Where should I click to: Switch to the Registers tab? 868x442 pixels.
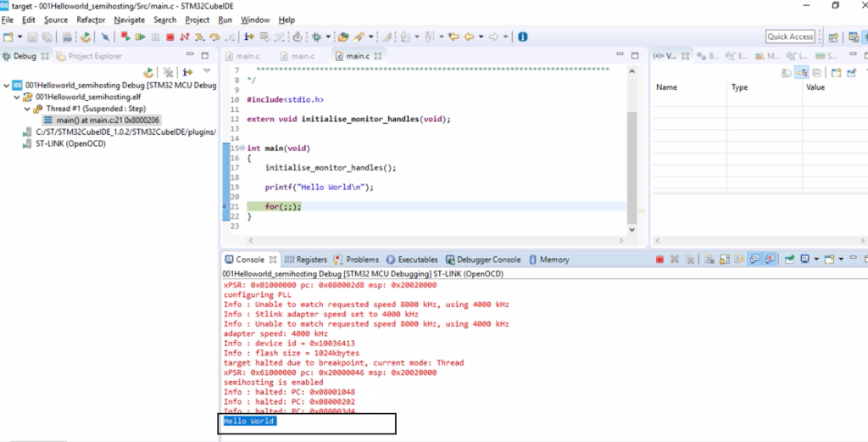point(305,260)
